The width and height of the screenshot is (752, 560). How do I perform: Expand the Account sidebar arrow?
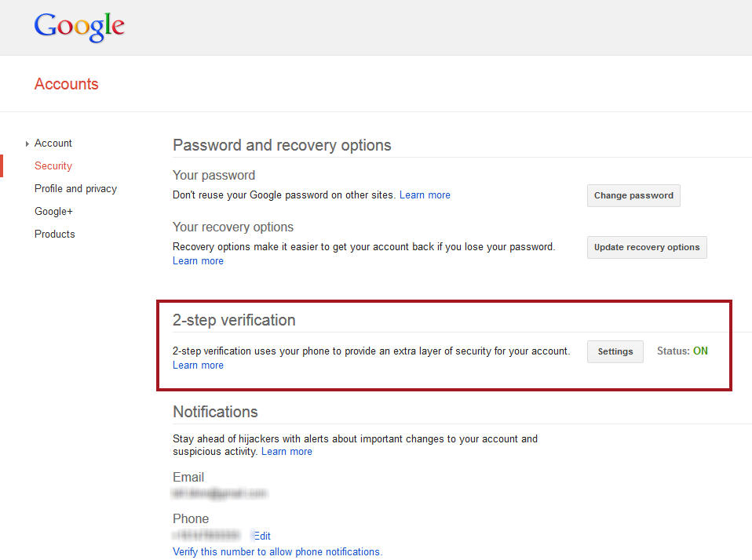click(x=27, y=144)
